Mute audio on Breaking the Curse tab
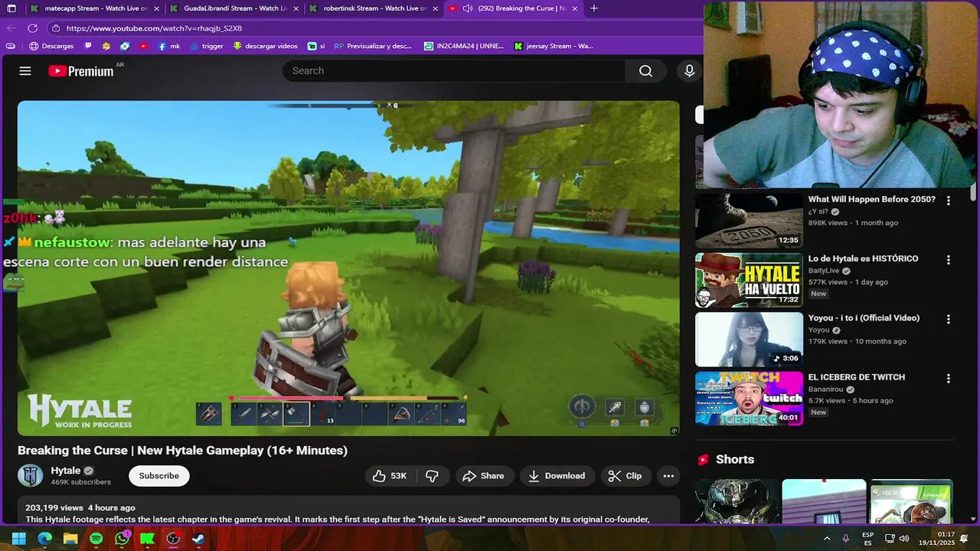The height and width of the screenshot is (551, 980). click(467, 8)
